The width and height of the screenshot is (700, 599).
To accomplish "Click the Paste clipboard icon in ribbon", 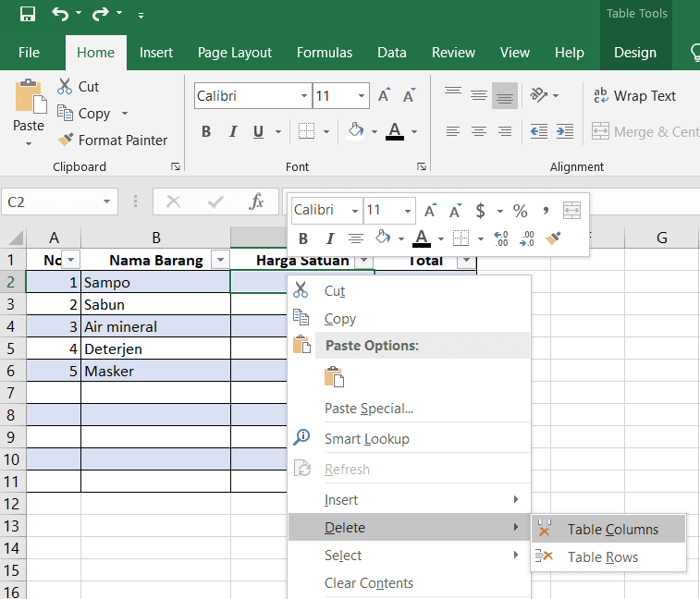I will (x=31, y=96).
